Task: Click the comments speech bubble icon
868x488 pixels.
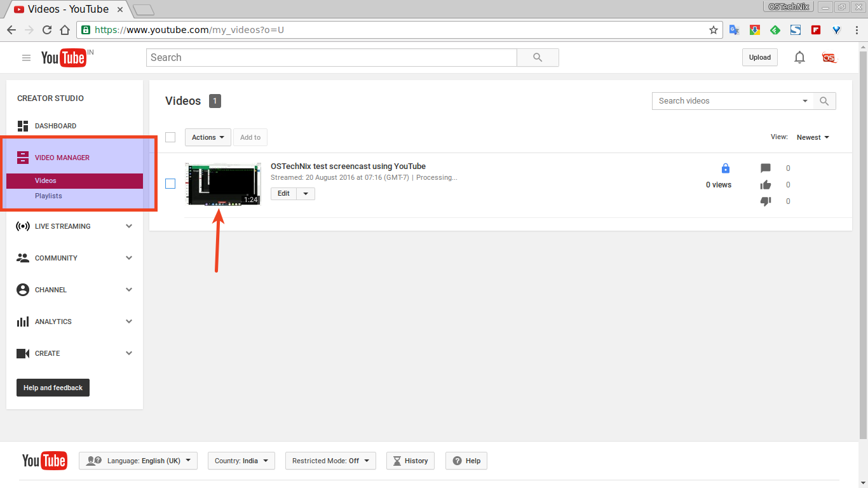Action: point(766,168)
